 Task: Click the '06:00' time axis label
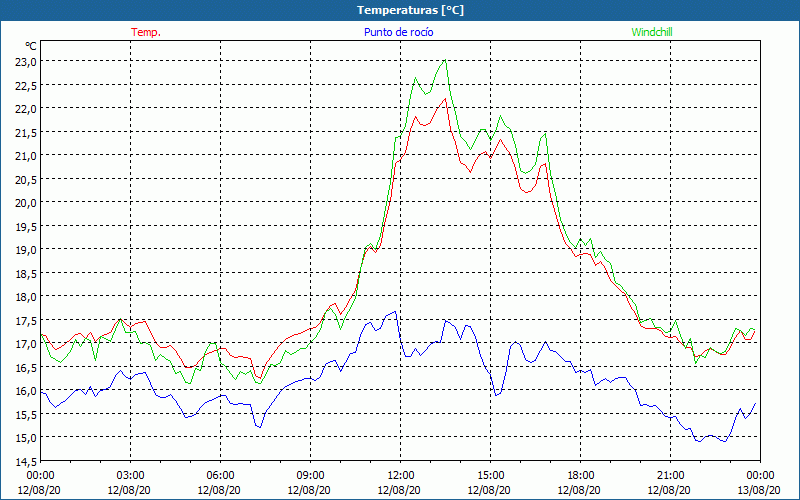220,475
